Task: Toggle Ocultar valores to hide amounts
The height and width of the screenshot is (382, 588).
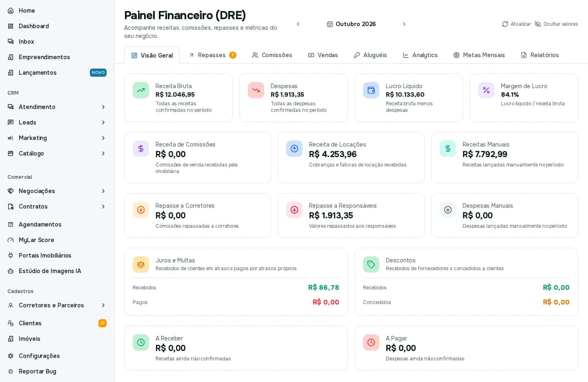Action: click(x=556, y=24)
